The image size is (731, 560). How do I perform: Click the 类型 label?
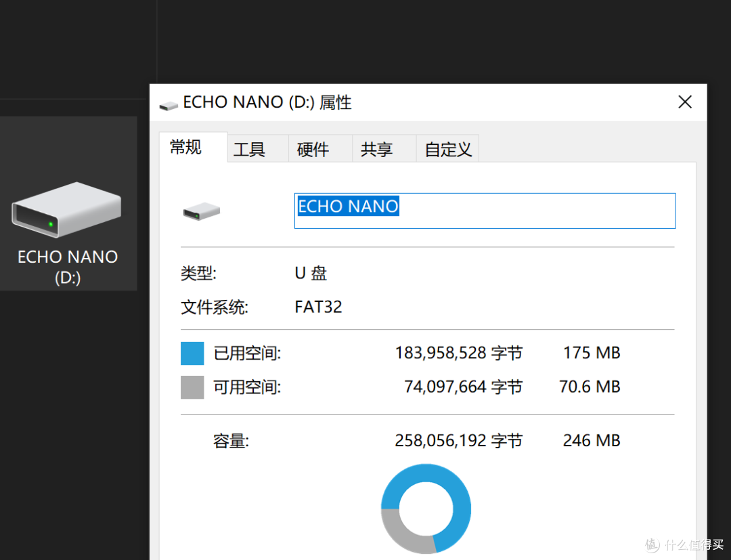click(198, 274)
